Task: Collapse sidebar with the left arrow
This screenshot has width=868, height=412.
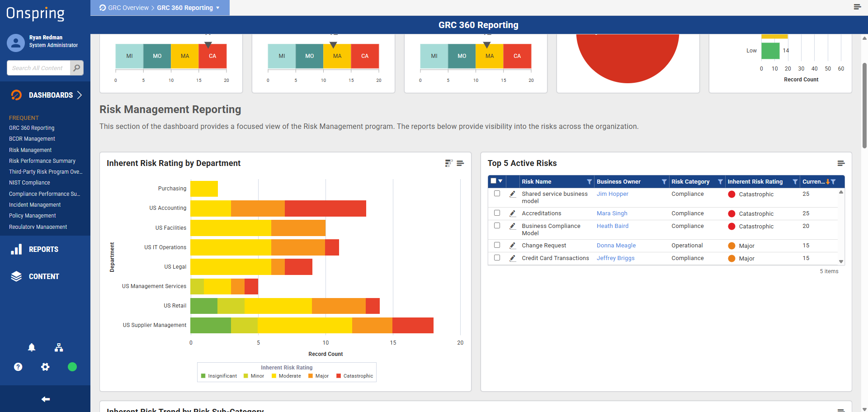Action: [x=45, y=399]
